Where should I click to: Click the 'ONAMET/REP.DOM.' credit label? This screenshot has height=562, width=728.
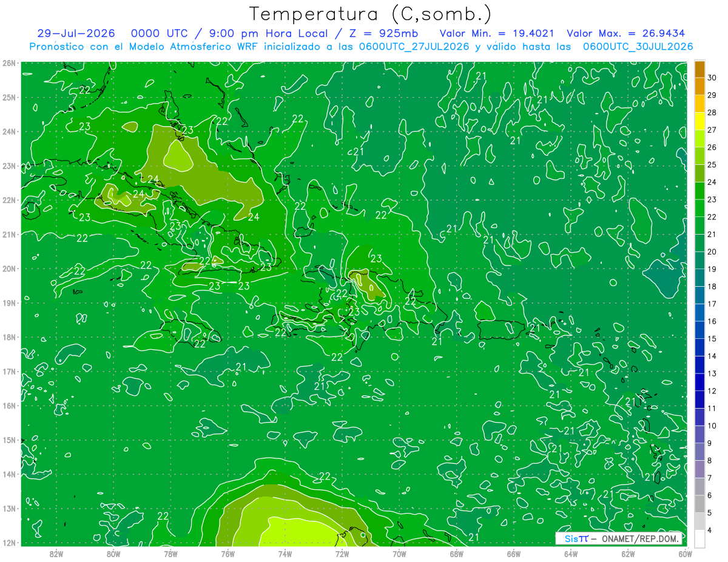click(641, 538)
